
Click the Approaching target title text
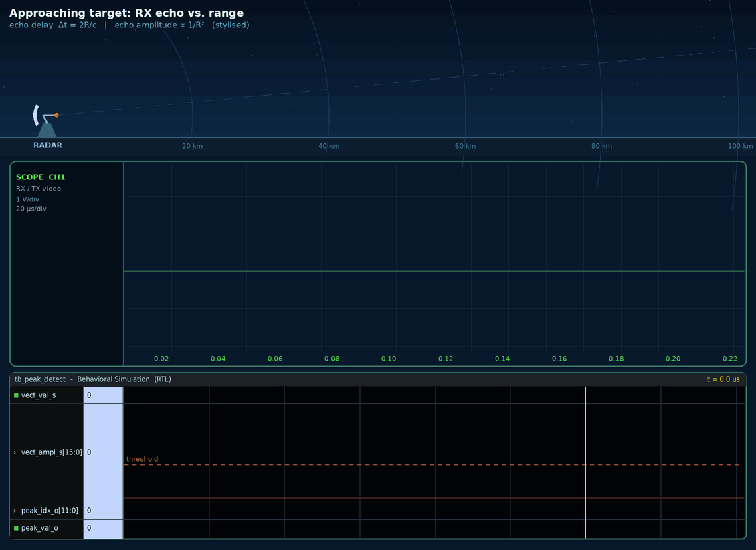pyautogui.click(x=126, y=13)
